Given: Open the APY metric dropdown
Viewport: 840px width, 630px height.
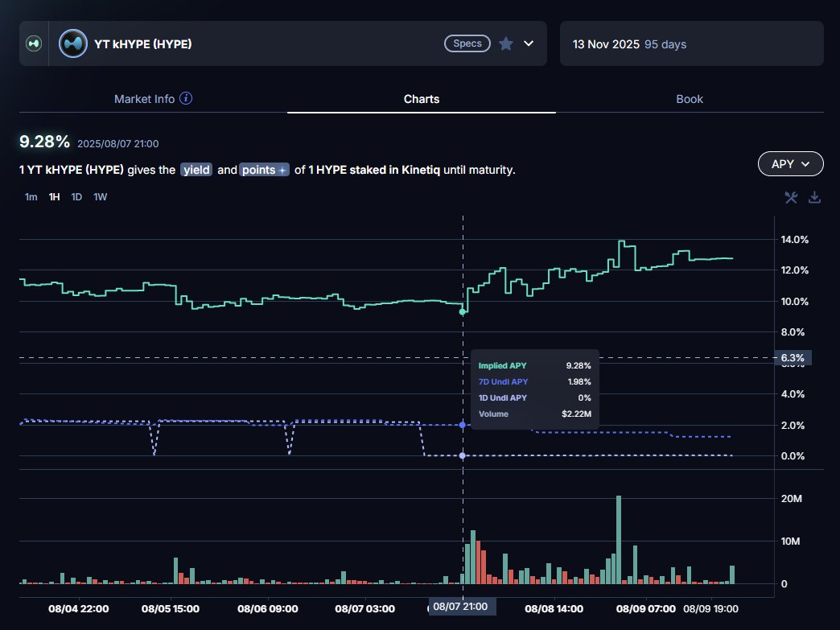Looking at the screenshot, I should pos(790,163).
